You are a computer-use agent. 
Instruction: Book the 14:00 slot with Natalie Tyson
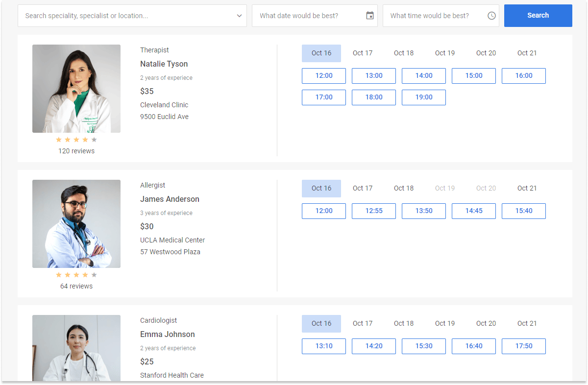[x=424, y=76]
